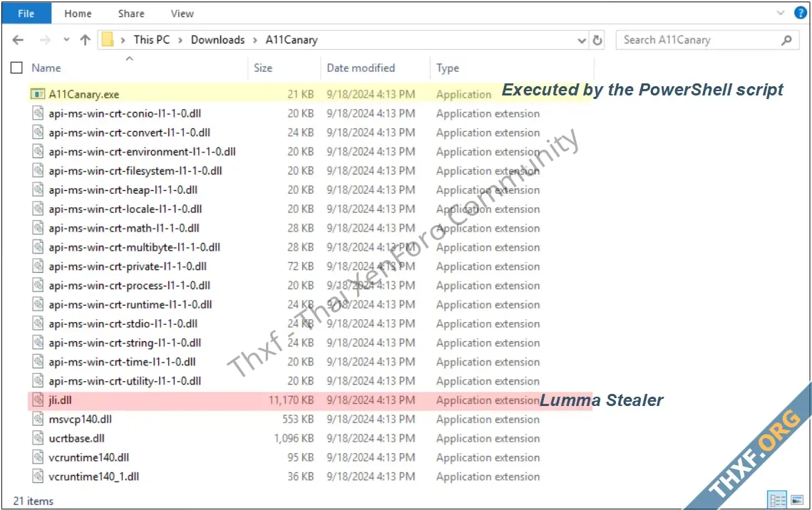This screenshot has height=510, width=812.
Task: Select A11Canary breadcrumb segment
Action: point(292,40)
